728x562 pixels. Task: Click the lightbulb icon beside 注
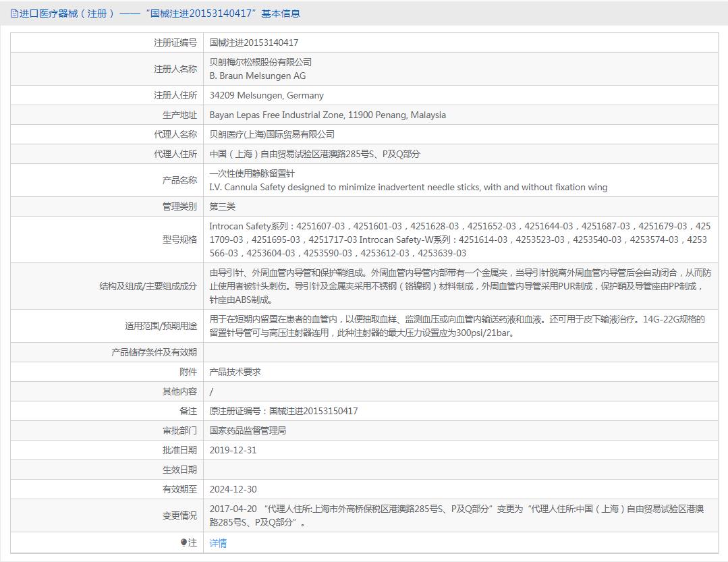(184, 542)
